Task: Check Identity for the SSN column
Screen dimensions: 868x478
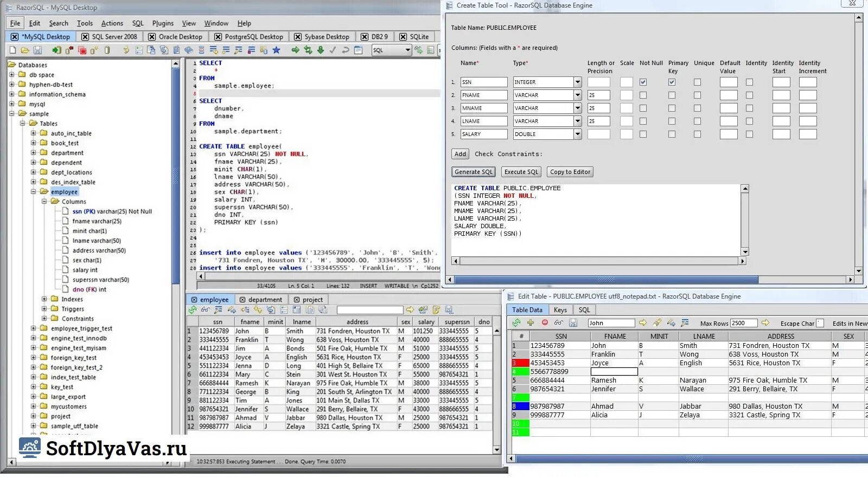Action: click(749, 82)
